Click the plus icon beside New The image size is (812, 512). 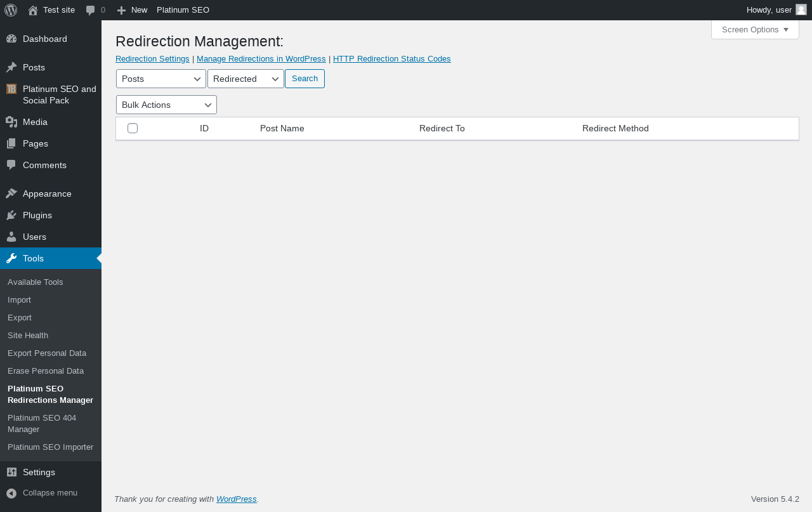pos(121,10)
